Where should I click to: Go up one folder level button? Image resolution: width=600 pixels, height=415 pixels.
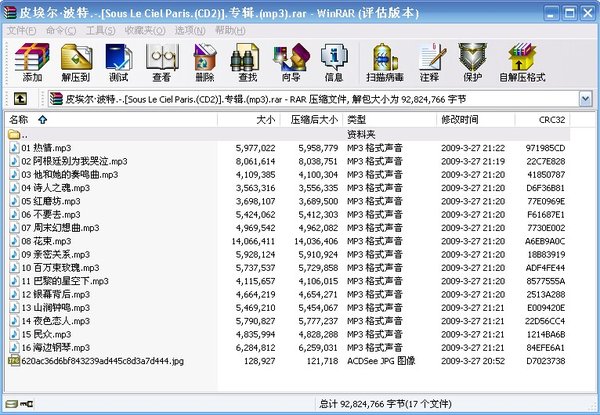[x=20, y=99]
